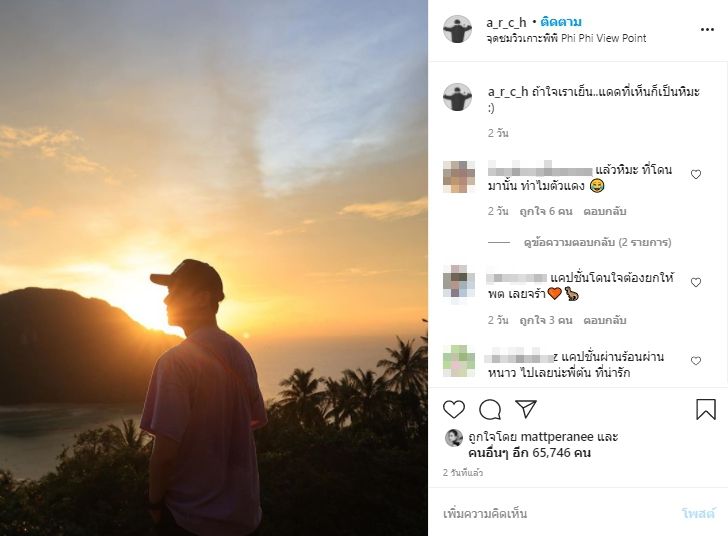Like the post with the heart icon
This screenshot has height=536, width=728.
pos(454,409)
